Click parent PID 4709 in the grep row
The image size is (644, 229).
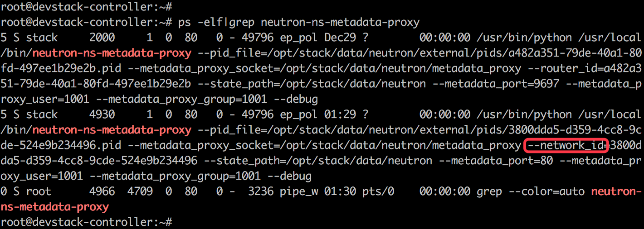[141, 191]
